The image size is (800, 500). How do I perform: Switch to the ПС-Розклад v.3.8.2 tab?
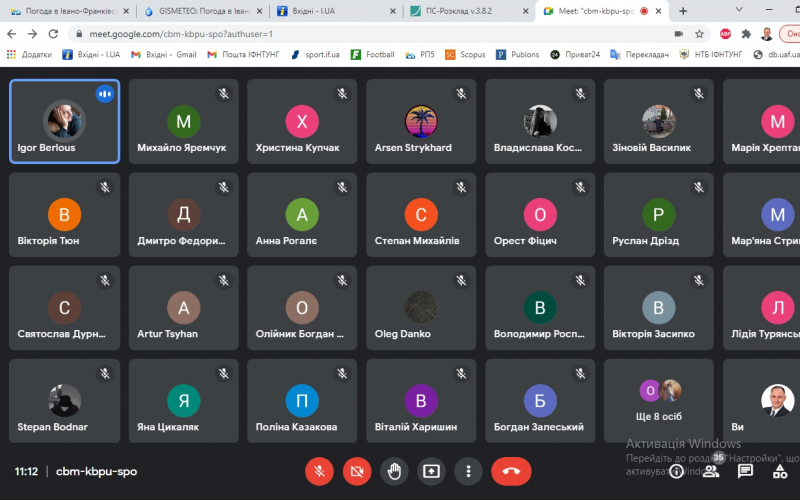coord(468,11)
